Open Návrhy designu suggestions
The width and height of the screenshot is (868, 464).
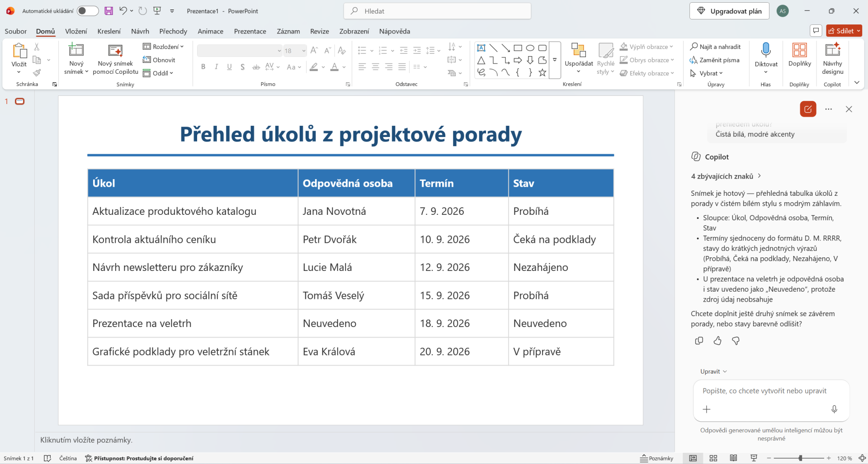(832, 59)
